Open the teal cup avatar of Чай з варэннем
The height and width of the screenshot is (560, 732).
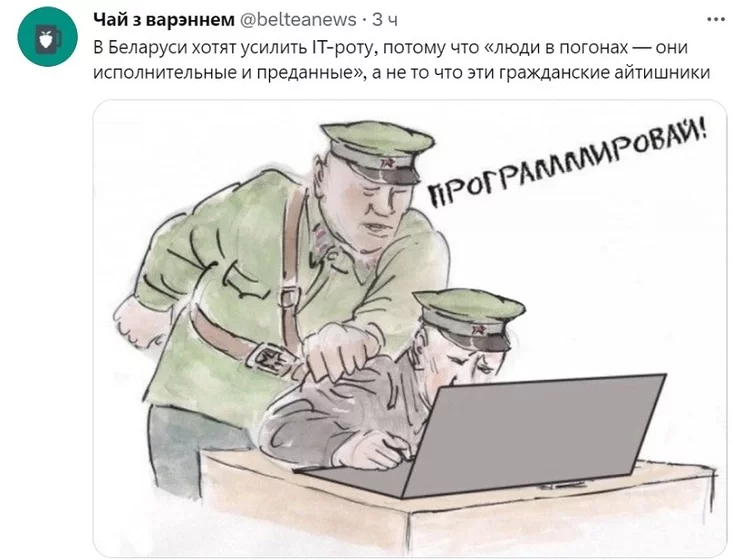click(47, 37)
